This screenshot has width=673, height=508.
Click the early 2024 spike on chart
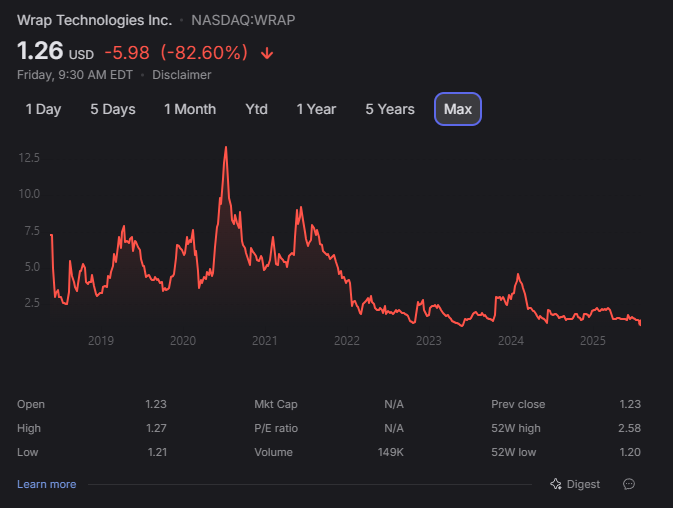(518, 275)
